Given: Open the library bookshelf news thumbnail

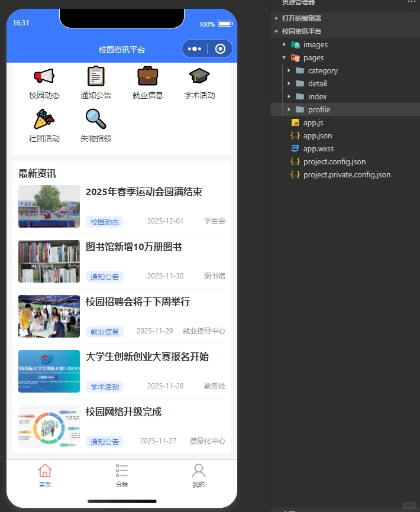Looking at the screenshot, I should (49, 261).
